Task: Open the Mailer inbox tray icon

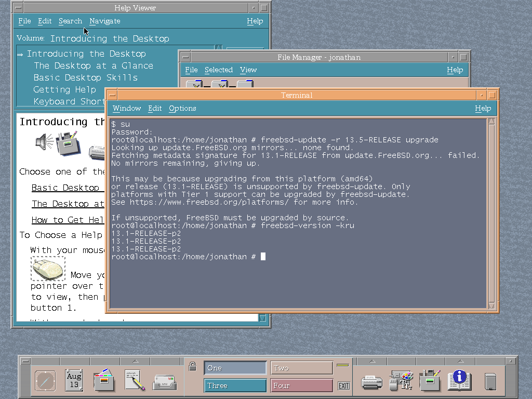Action: [x=164, y=382]
